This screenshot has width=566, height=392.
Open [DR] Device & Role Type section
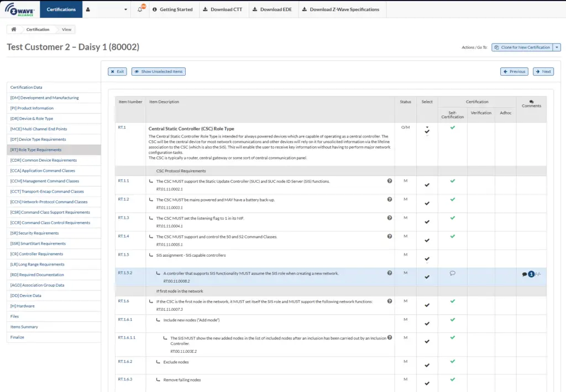[54, 119]
